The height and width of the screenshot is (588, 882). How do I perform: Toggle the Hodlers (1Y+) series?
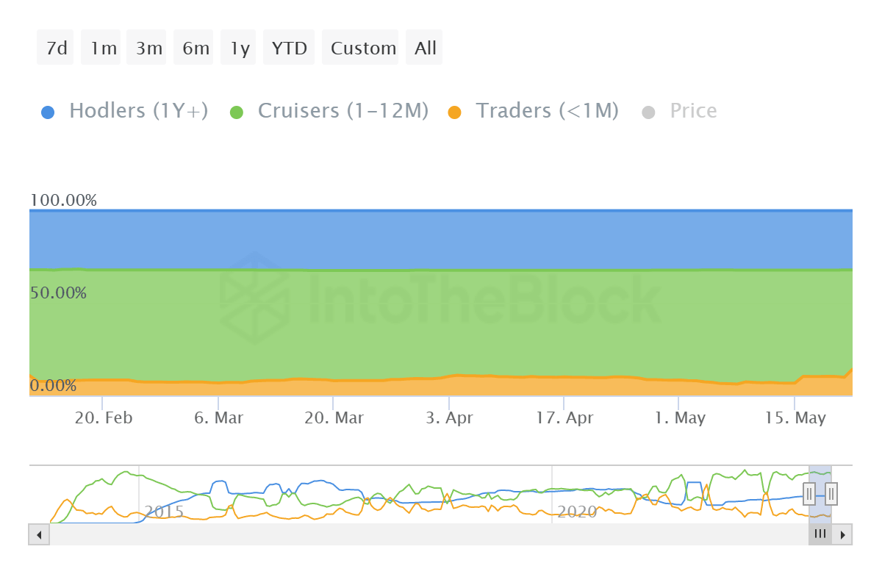tap(138, 110)
